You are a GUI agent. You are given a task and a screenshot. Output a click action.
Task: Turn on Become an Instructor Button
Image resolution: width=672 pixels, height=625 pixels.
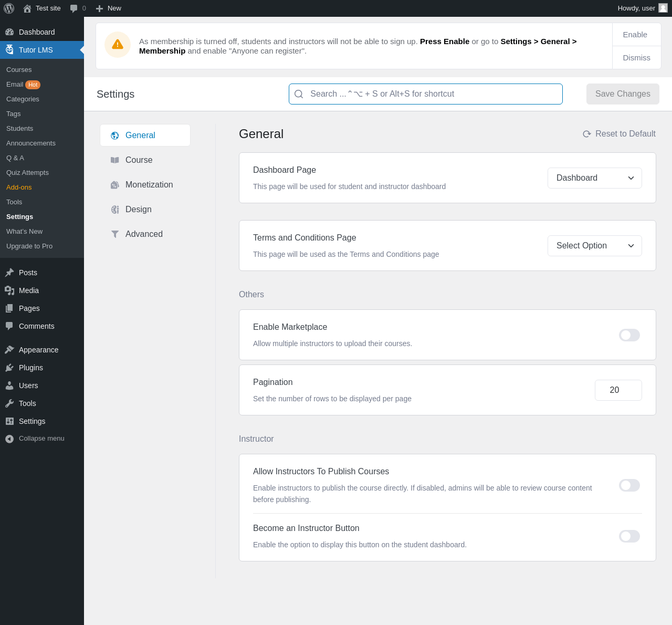pyautogui.click(x=629, y=536)
